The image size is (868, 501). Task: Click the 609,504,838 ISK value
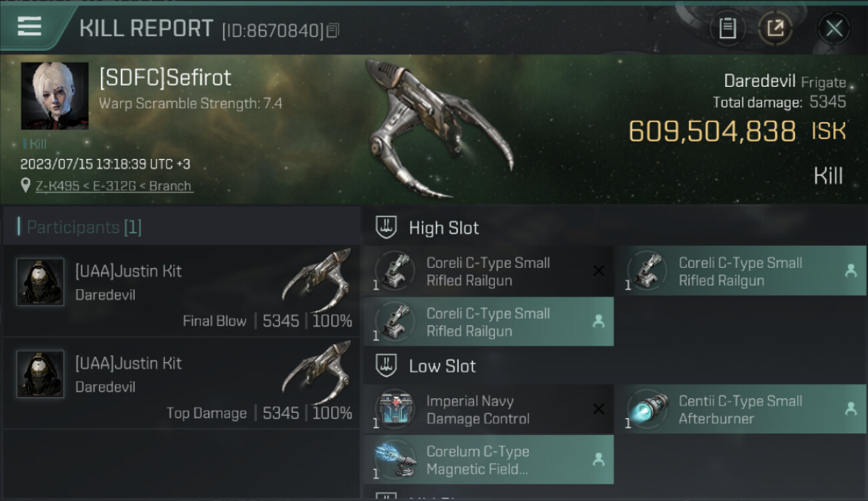(737, 132)
